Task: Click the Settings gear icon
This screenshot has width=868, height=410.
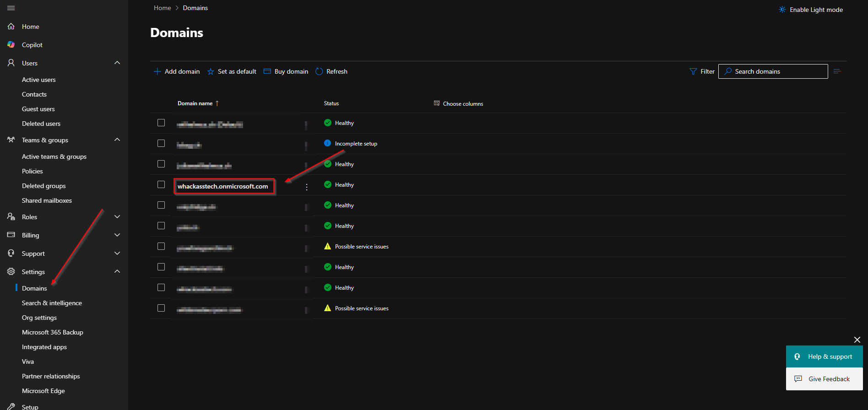Action: 11,271
